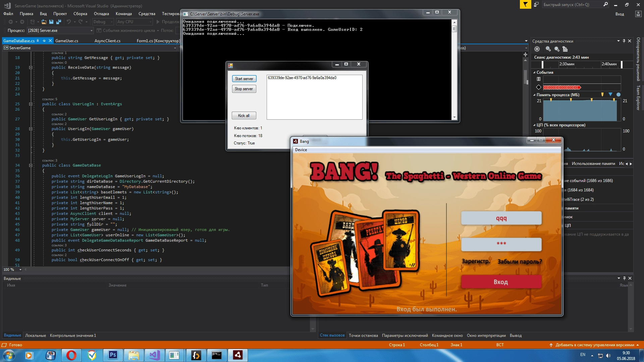
Task: Click the Stop server button
Action: point(244,89)
